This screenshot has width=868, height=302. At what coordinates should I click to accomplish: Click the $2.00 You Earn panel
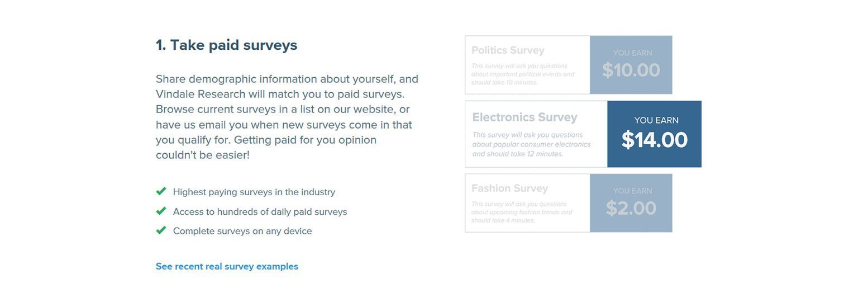[631, 203]
